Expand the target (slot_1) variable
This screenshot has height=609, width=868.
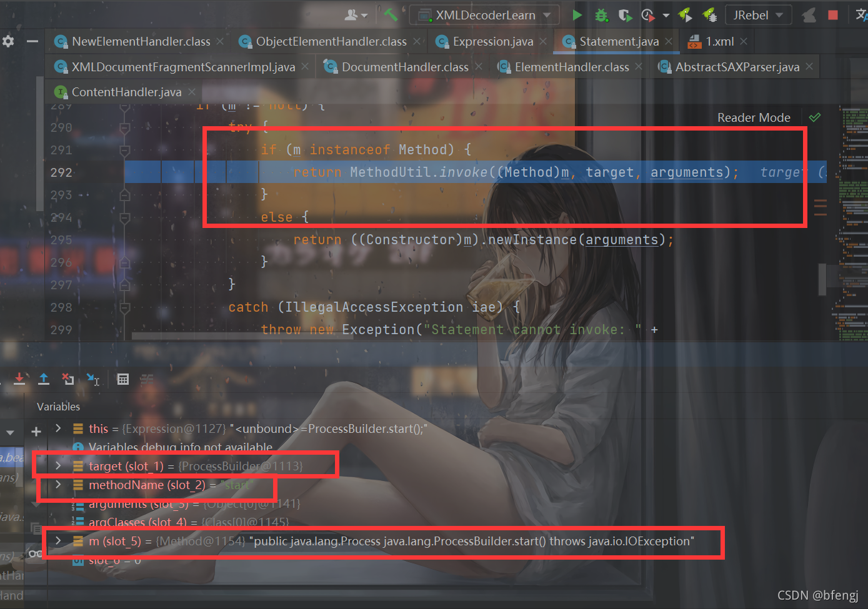[58, 465]
